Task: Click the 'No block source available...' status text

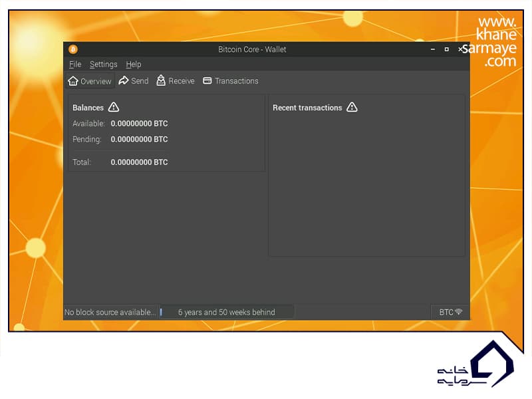Action: coord(110,312)
